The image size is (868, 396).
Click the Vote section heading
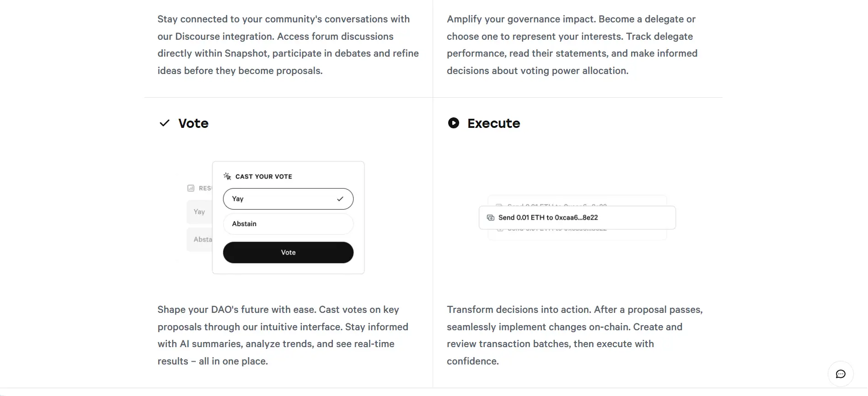[193, 123]
